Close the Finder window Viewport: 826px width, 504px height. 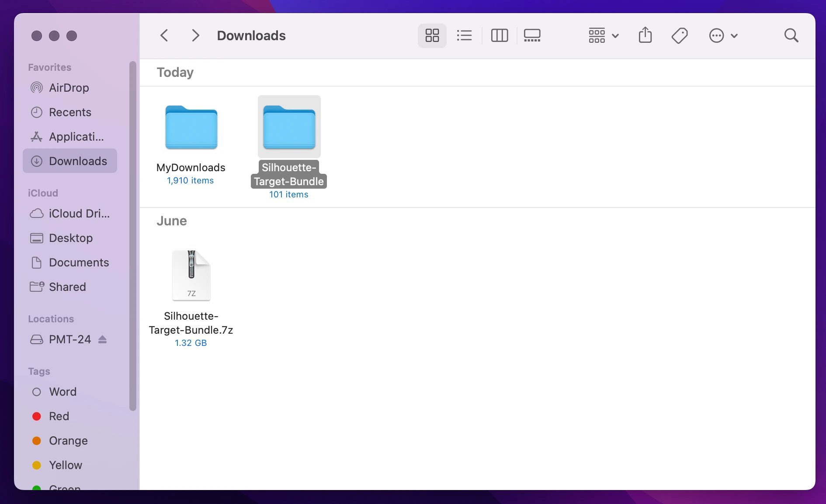point(37,36)
